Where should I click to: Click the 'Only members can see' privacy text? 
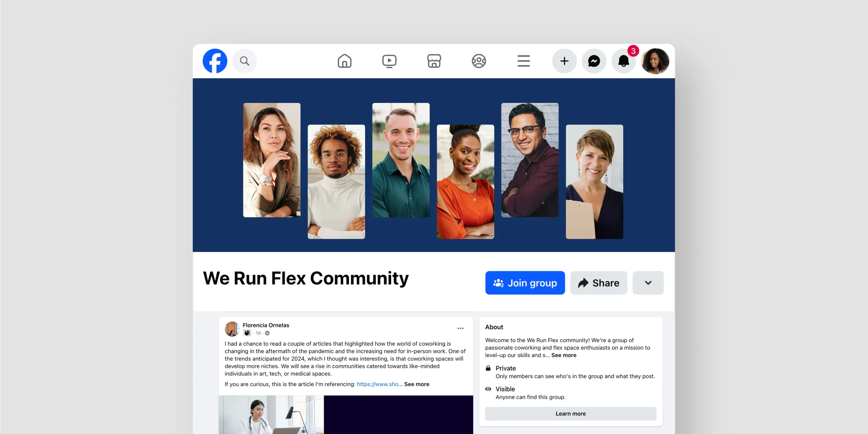pos(575,376)
